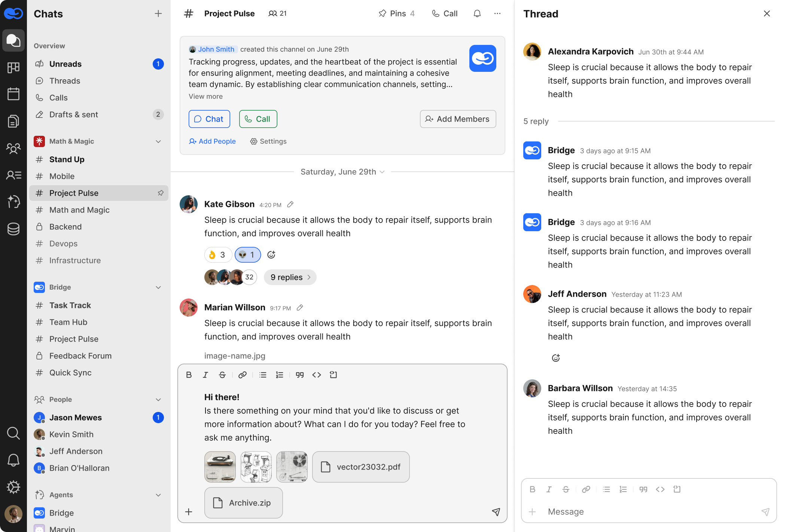Click bold formatting in main message composer
The height and width of the screenshot is (532, 786).
coord(189,375)
